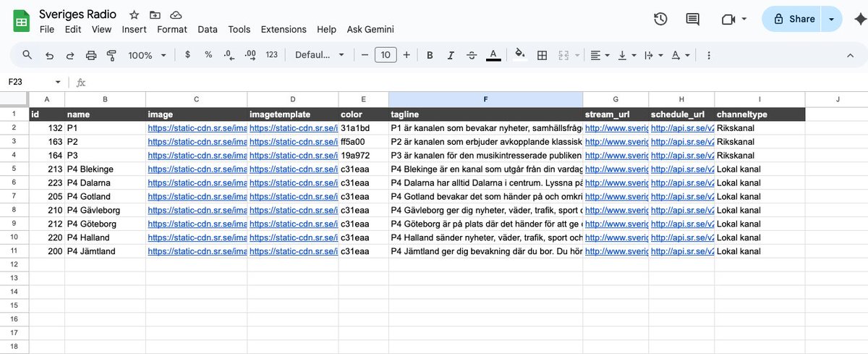This screenshot has width=868, height=354.
Task: Check the cloud document status icon
Action: (176, 15)
